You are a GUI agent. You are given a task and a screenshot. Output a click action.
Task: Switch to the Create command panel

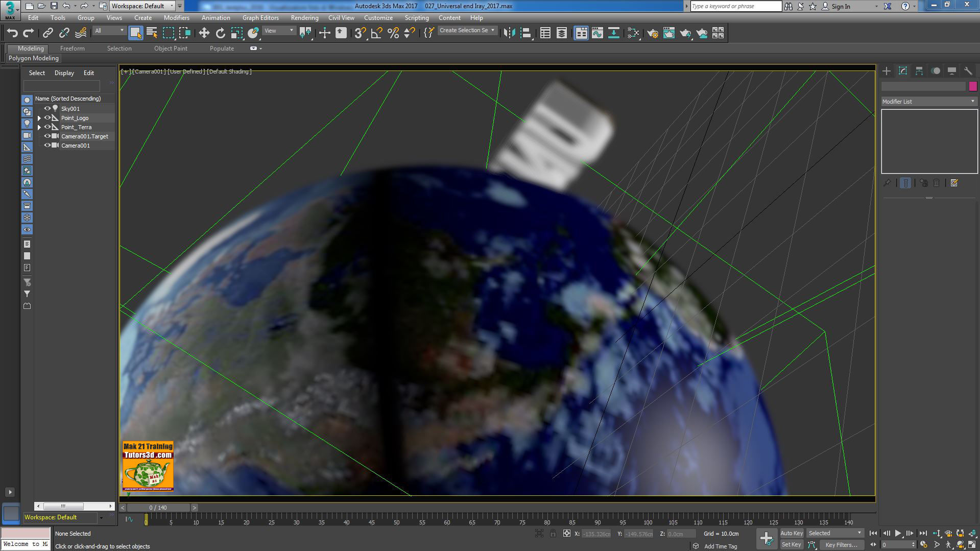(x=887, y=71)
